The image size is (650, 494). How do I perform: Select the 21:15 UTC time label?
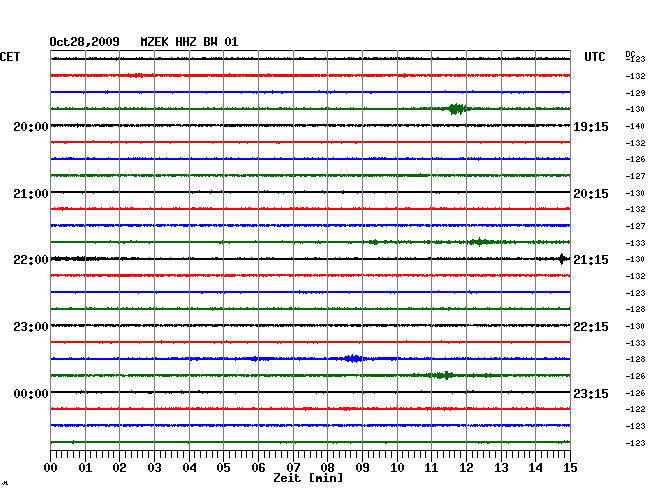[x=590, y=259]
